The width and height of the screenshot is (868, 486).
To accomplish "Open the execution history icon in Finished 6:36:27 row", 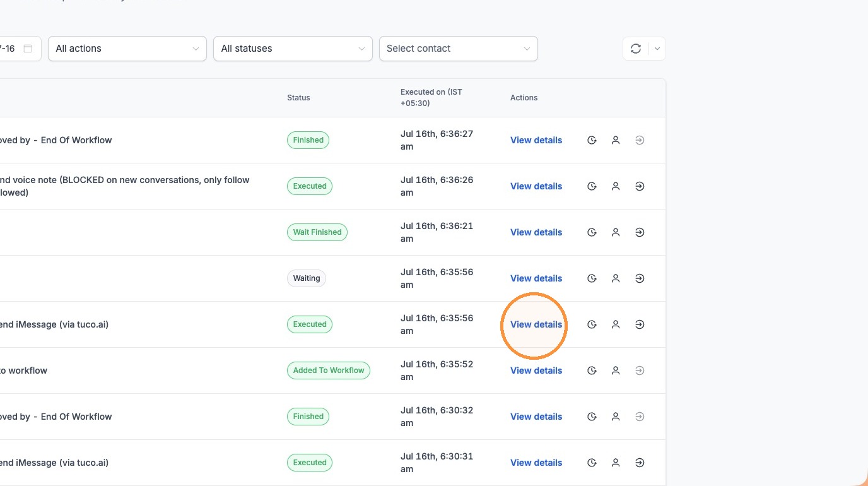I will coord(592,140).
